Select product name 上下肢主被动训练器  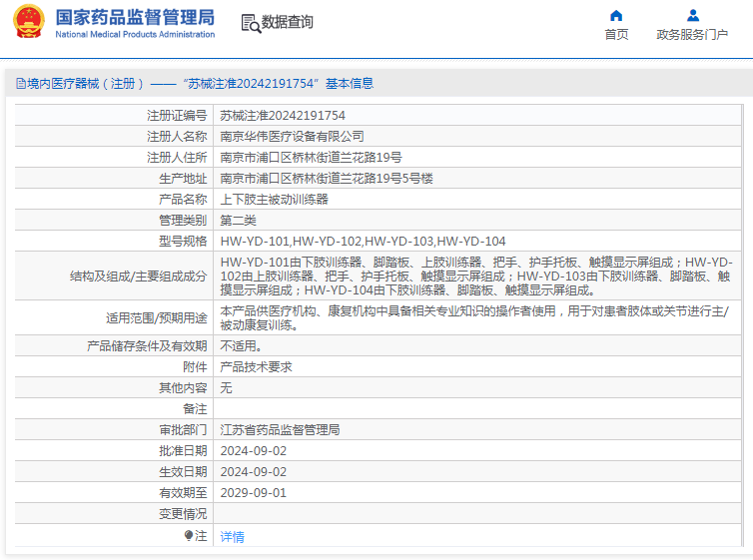[x=275, y=200]
